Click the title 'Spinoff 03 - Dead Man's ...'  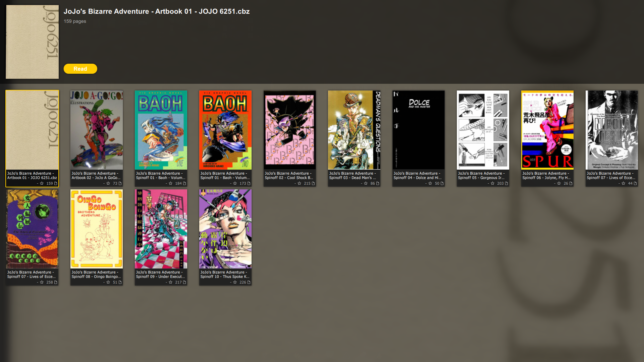point(353,178)
